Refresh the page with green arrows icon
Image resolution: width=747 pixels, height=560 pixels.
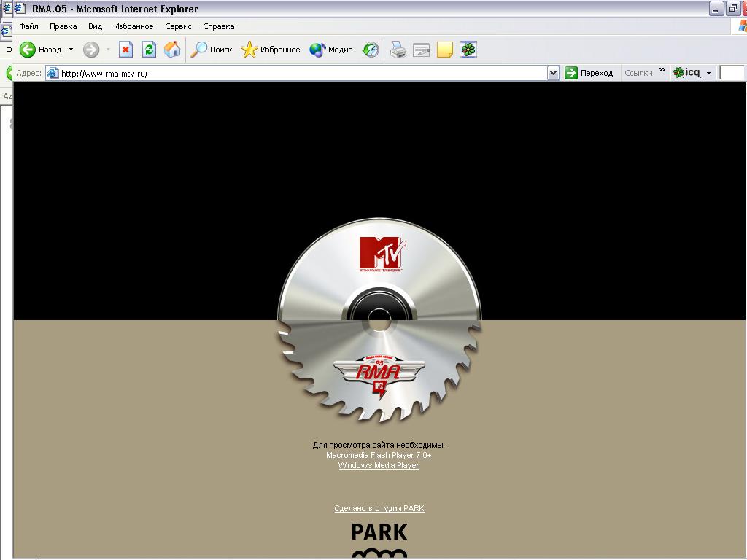tap(149, 50)
